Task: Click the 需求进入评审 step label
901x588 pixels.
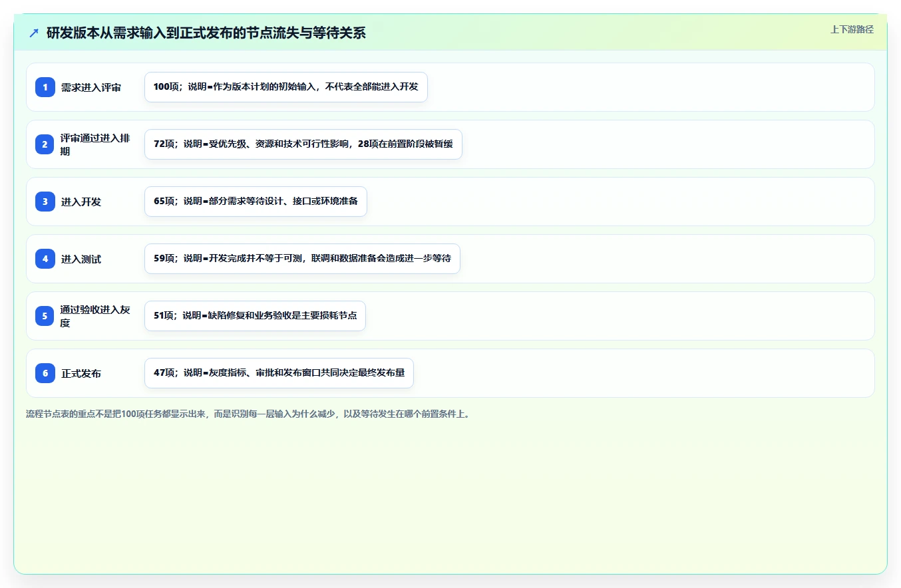Action: (91, 87)
